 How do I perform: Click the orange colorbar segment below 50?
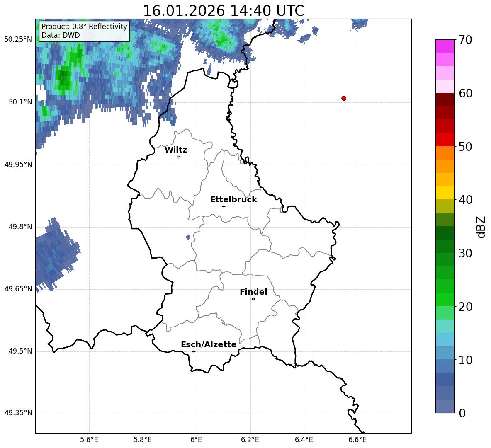[x=445, y=153]
